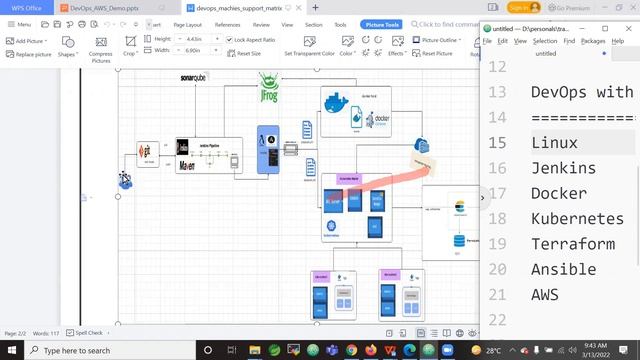Click the rotate left icon
640x360 pixels.
pyautogui.click(x=366, y=40)
